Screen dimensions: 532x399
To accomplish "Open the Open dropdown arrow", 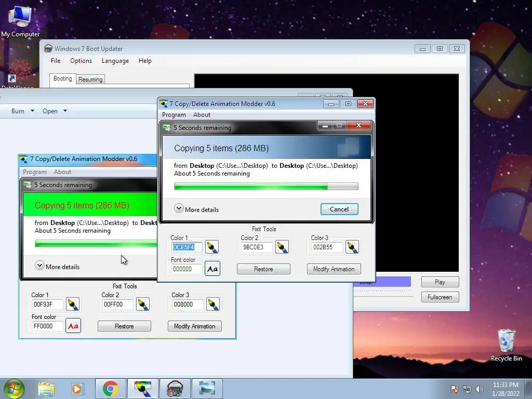I will 65,111.
